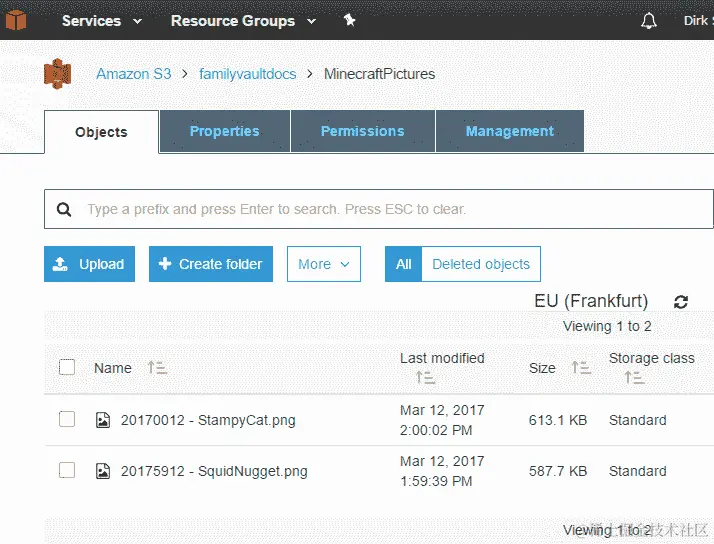The width and height of the screenshot is (714, 544).
Task: Open the AWS console home cube icon
Action: (16, 20)
